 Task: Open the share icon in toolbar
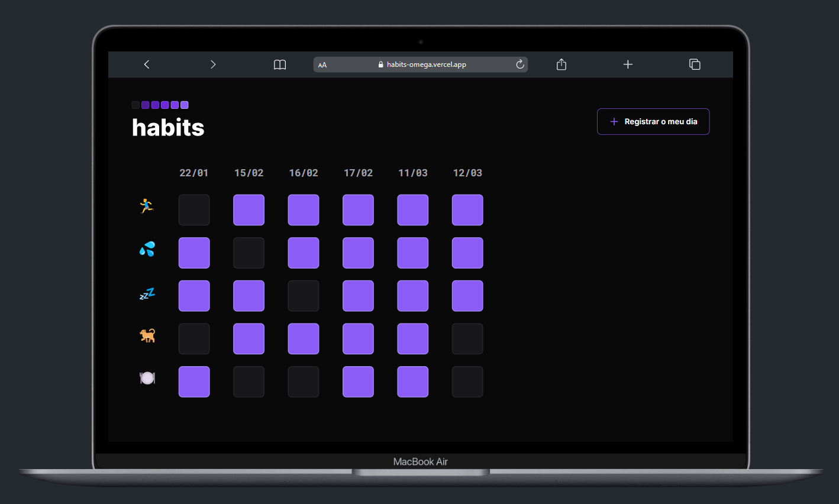tap(562, 64)
